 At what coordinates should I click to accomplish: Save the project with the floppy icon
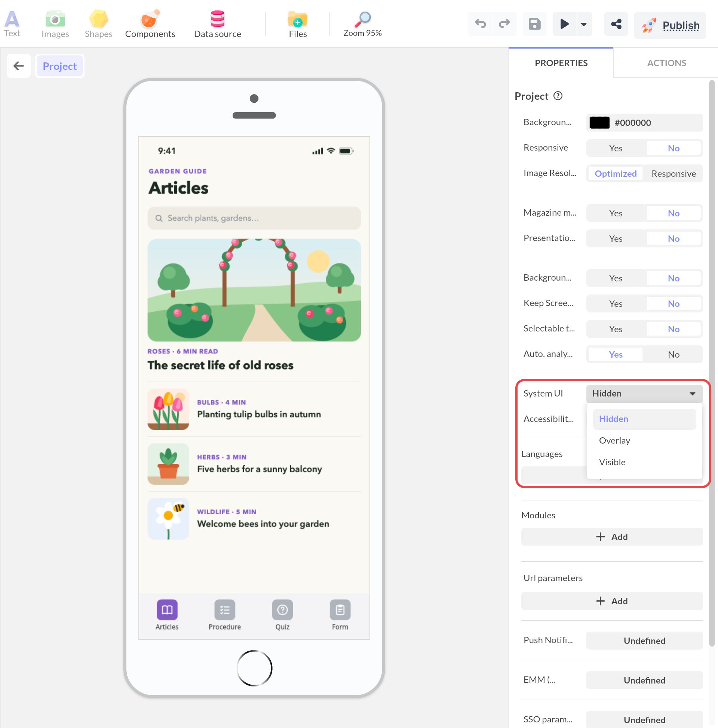pyautogui.click(x=535, y=24)
